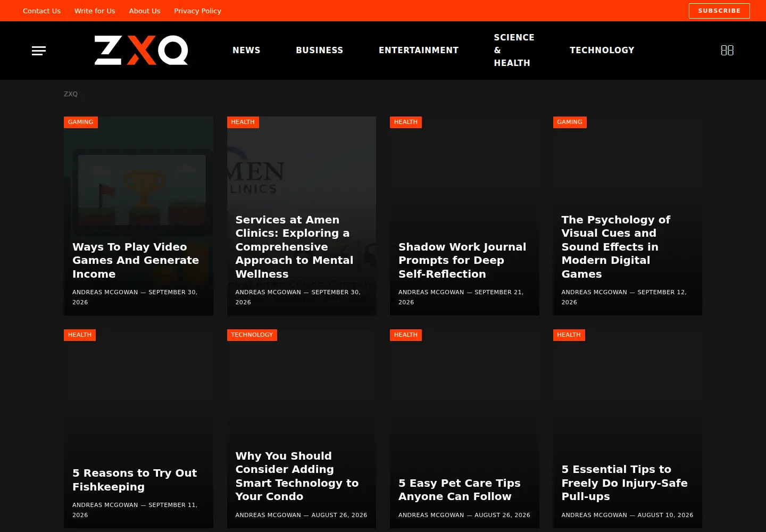Go to the About Us page
The width and height of the screenshot is (766, 532).
[145, 11]
